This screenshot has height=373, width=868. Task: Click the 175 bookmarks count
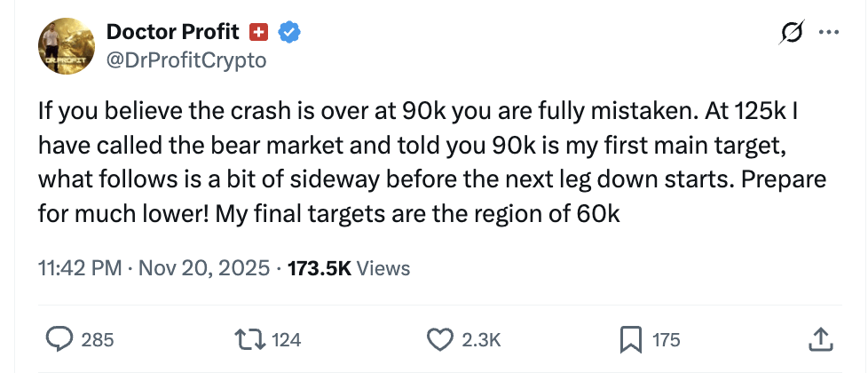(x=667, y=339)
